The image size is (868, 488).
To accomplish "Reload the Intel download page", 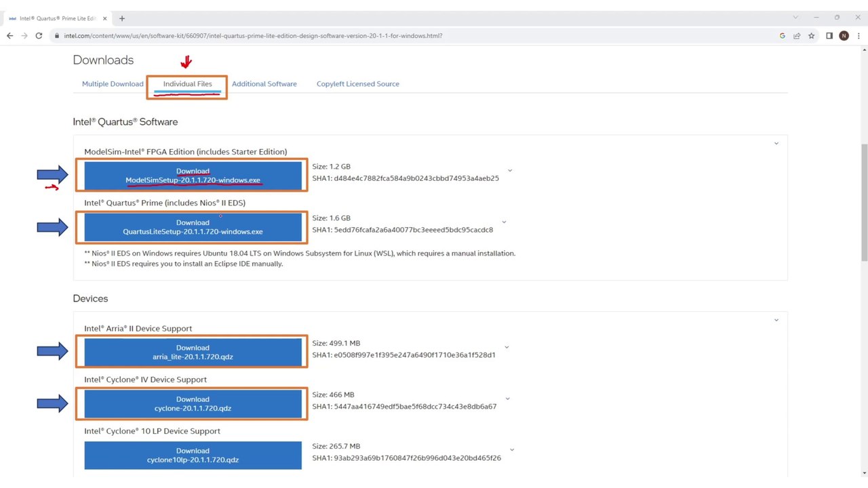I will [x=39, y=36].
